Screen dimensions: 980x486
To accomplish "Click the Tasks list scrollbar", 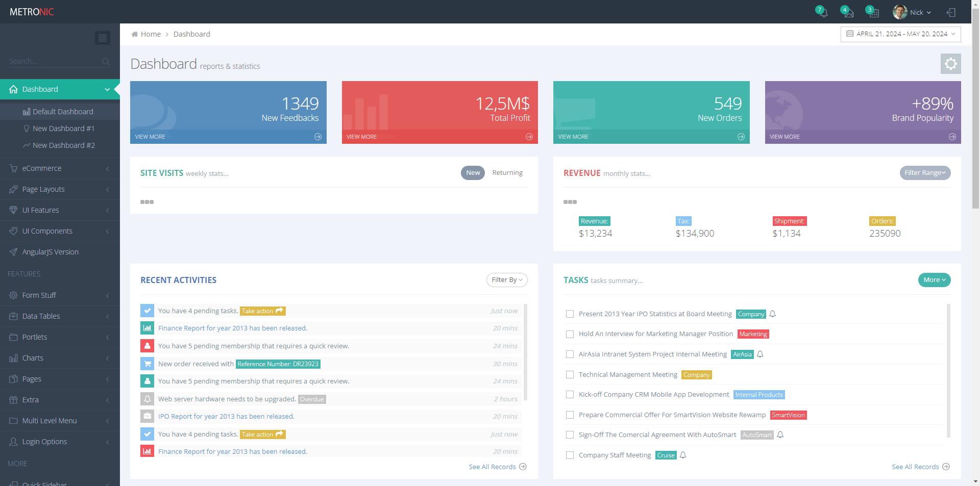I will (948, 371).
